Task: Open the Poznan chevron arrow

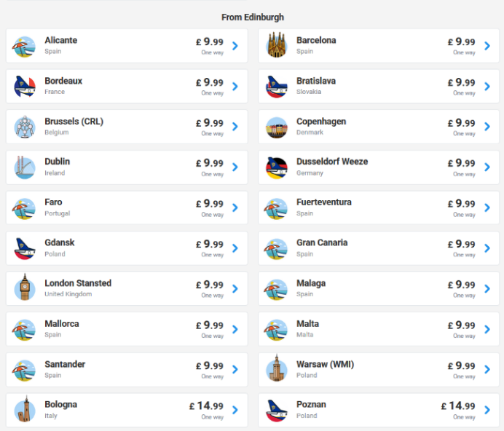Action: [487, 410]
